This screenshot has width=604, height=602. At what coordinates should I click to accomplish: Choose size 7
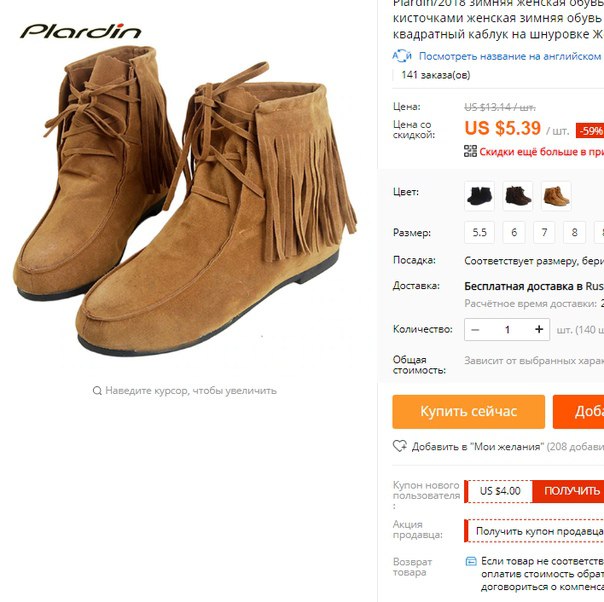pyautogui.click(x=544, y=233)
